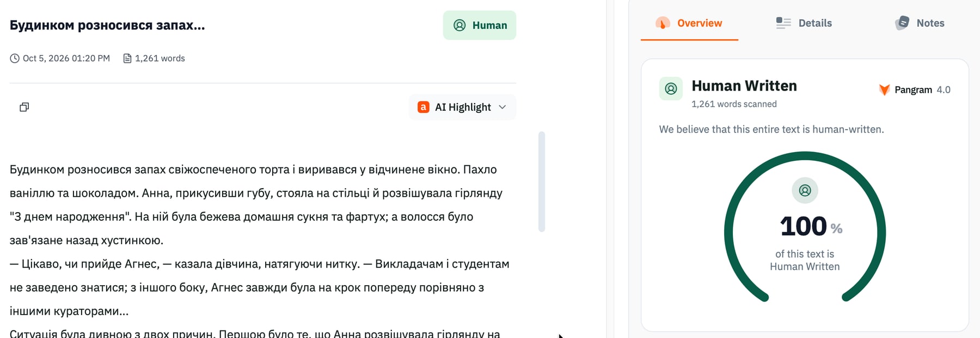Open the AI Highlight dropdown
Viewport: 980px width, 338px height.
462,107
